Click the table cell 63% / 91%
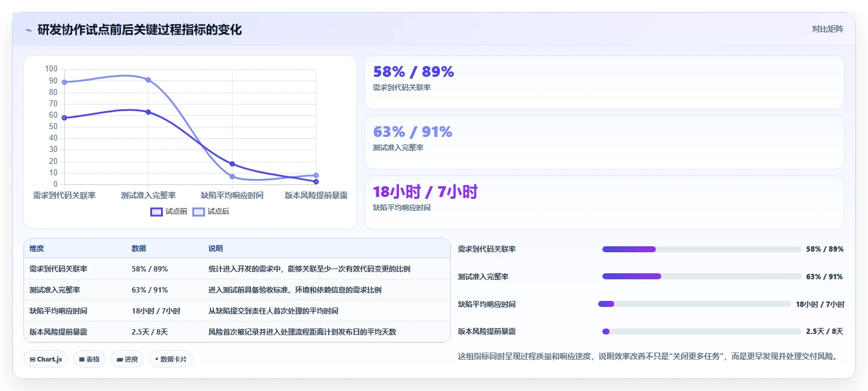 [x=150, y=290]
